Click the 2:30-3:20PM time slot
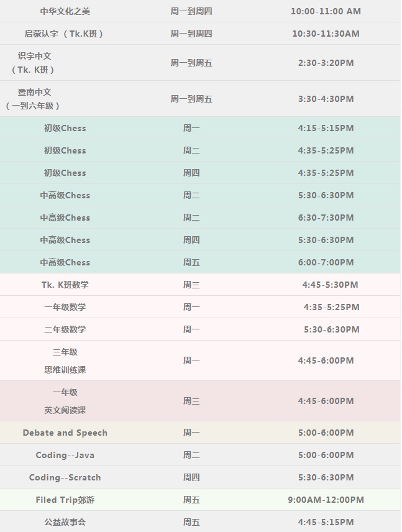This screenshot has width=402, height=532. pyautogui.click(x=326, y=63)
